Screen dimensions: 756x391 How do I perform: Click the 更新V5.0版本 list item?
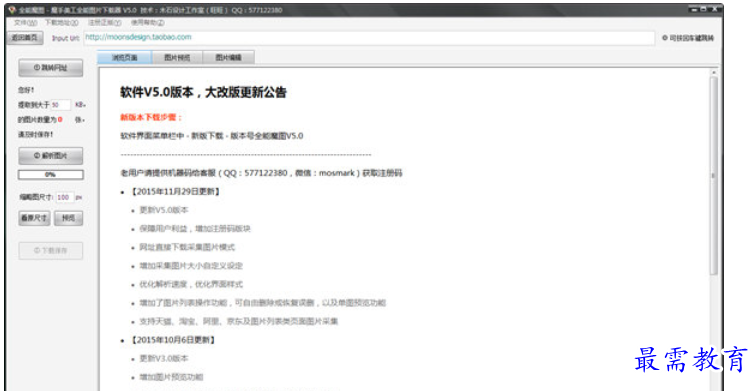164,210
